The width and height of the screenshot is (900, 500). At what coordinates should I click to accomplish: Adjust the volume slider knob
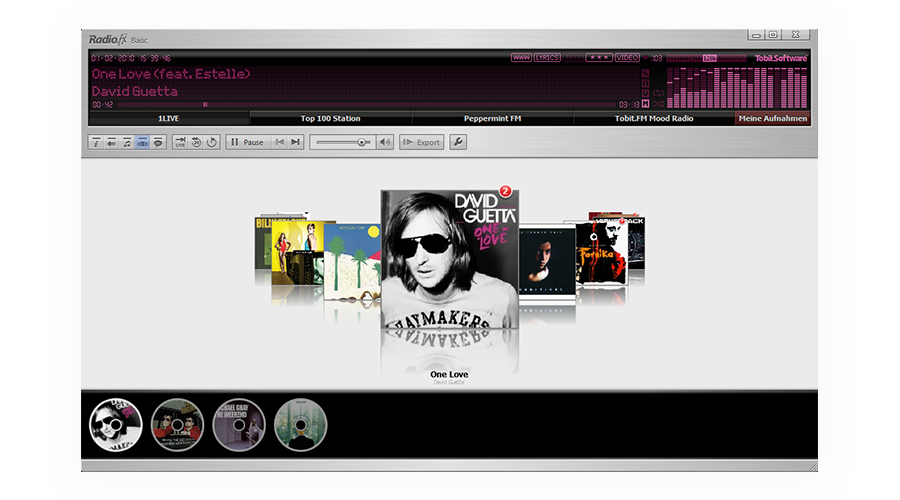pos(362,142)
